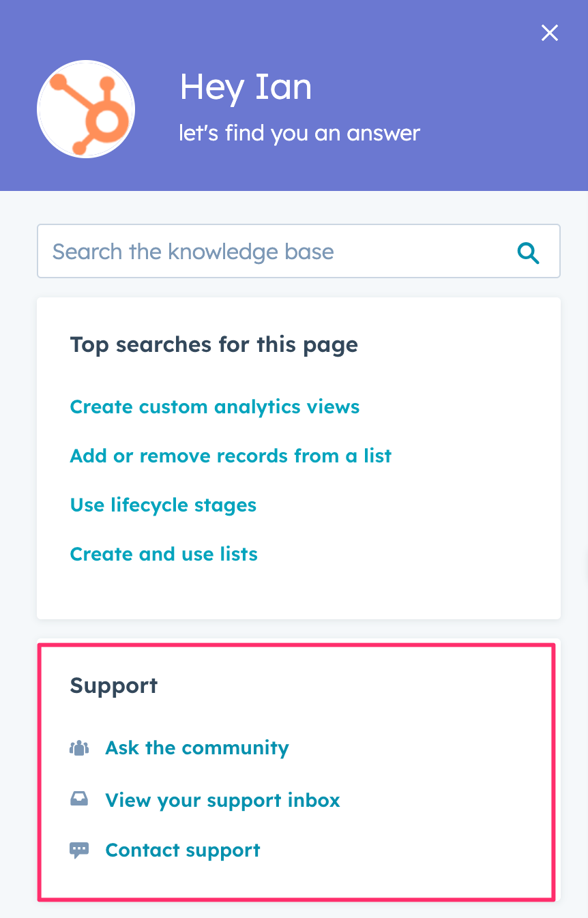The image size is (588, 918).
Task: Go to Ask the community
Action: pos(197,748)
